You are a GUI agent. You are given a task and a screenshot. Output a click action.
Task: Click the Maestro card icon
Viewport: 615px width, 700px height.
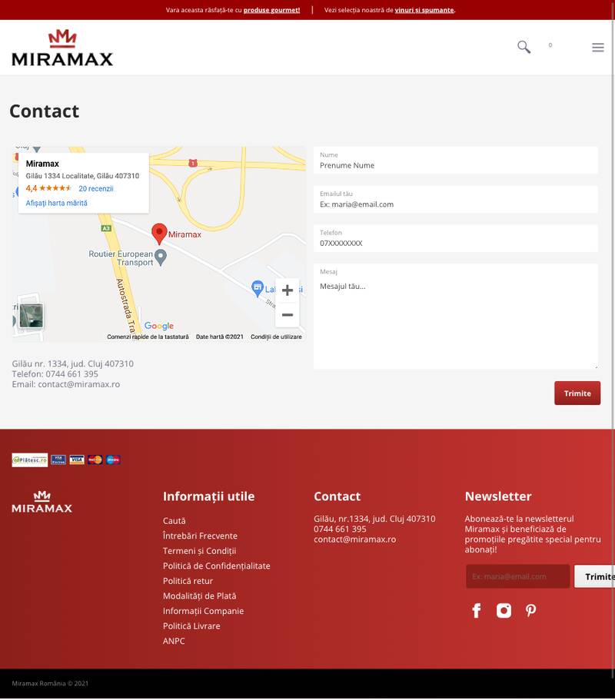coord(113,459)
